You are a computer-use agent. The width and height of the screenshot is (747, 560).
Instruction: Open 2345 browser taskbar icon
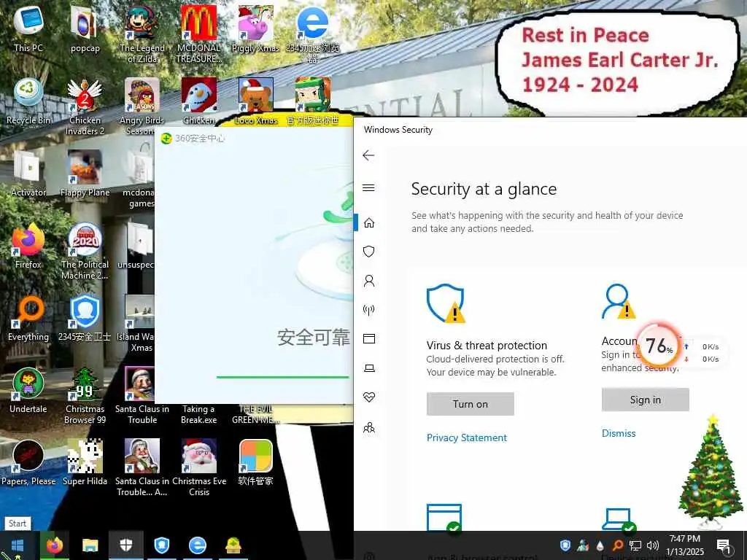[197, 545]
